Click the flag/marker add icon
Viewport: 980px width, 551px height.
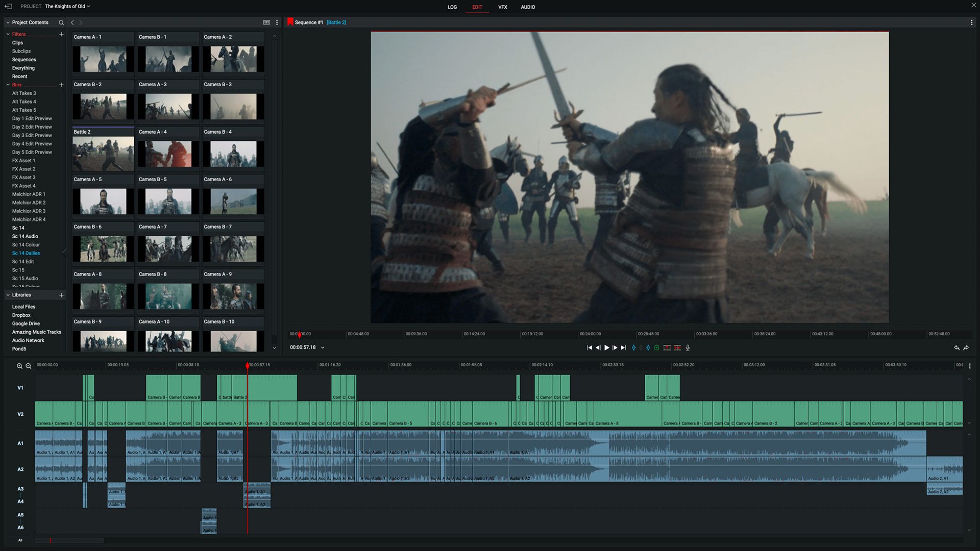tap(656, 348)
